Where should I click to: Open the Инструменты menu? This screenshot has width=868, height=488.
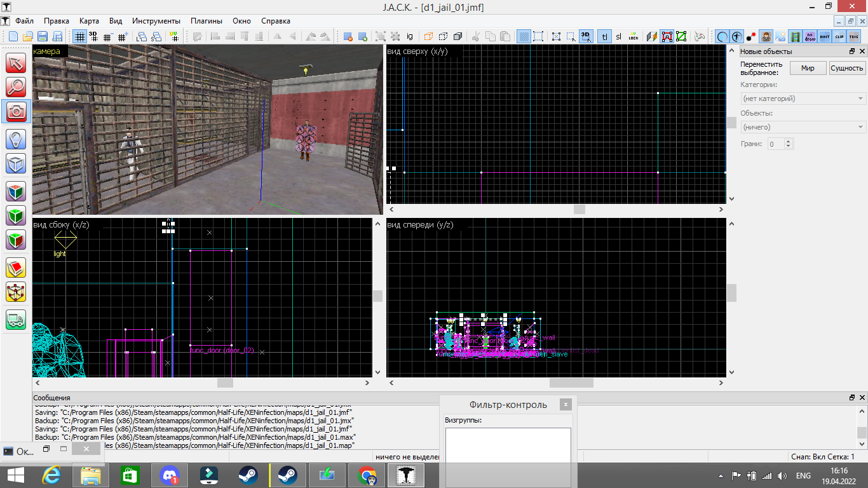pos(156,20)
